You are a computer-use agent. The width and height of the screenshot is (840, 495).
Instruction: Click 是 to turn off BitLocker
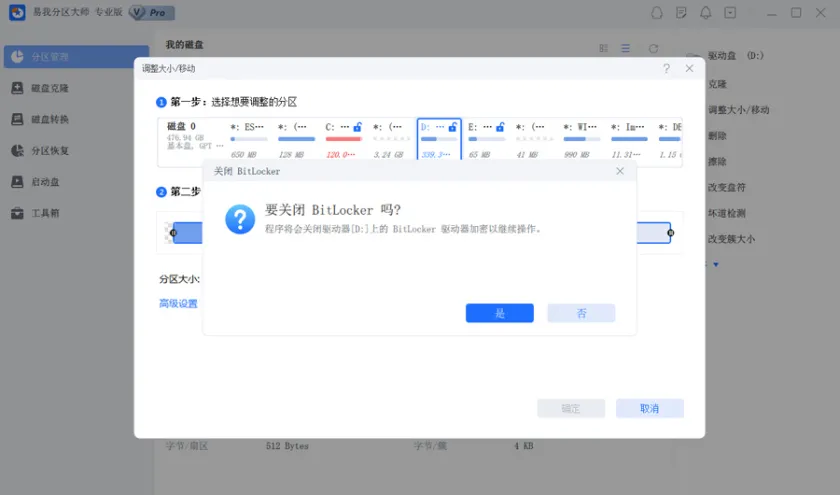point(499,313)
